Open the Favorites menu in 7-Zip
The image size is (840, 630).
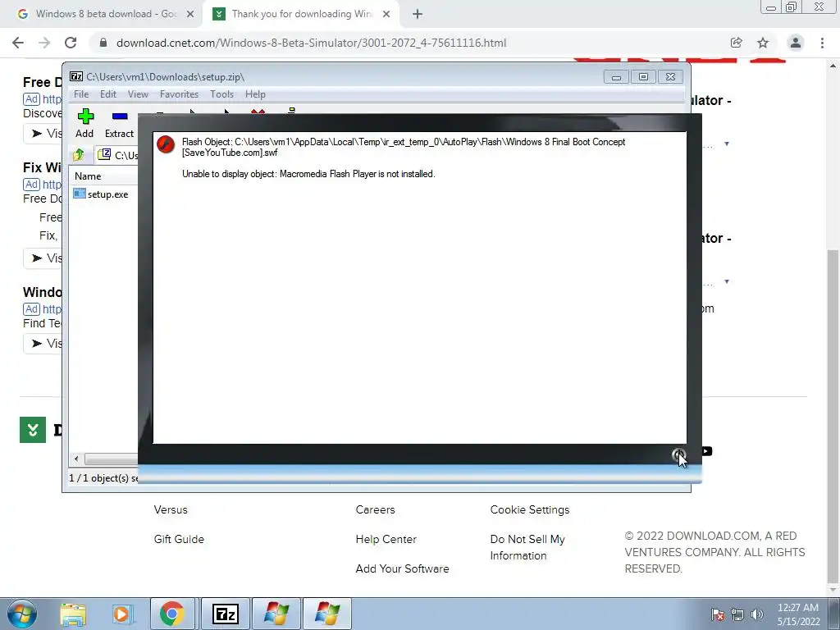(x=179, y=94)
